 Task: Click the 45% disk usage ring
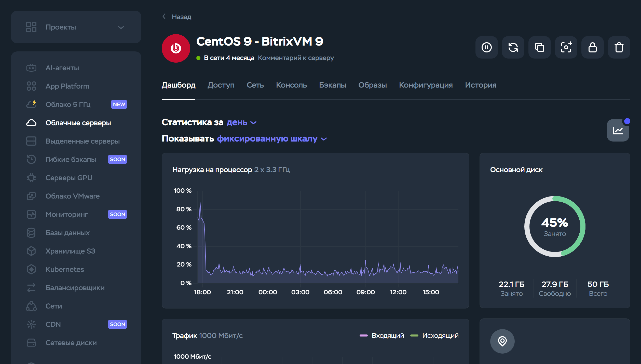(554, 227)
